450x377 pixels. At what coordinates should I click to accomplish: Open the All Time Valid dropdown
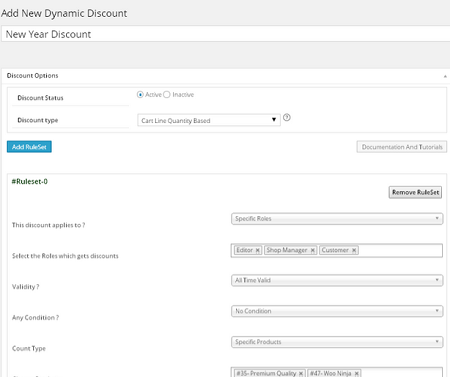pyautogui.click(x=337, y=280)
